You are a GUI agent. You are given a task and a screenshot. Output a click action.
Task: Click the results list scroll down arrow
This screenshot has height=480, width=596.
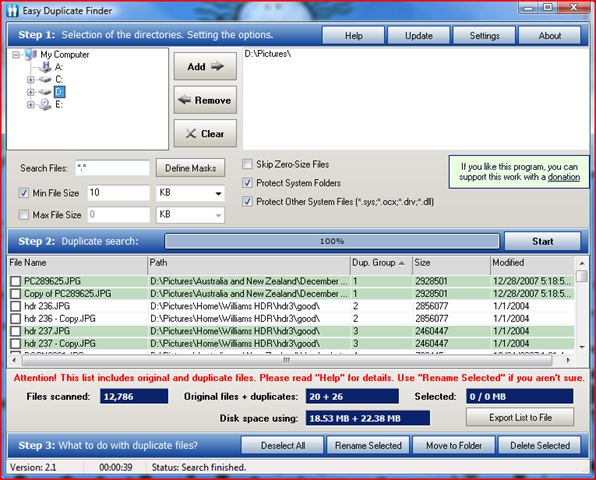pos(582,347)
